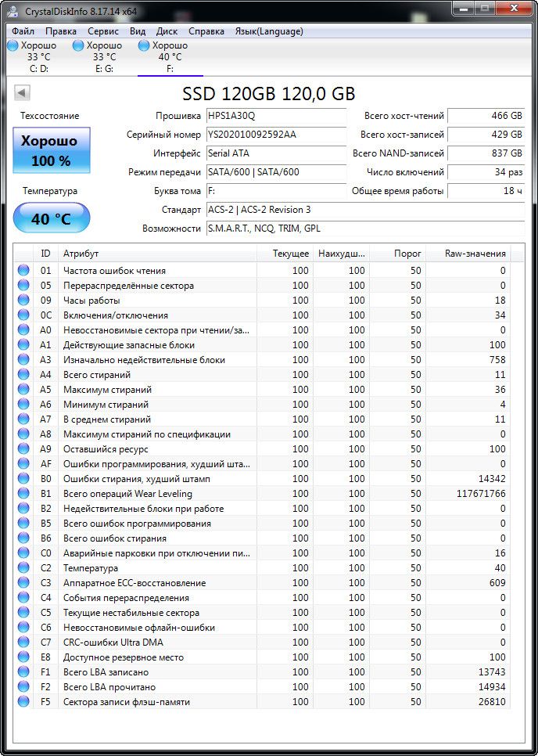Click the status orb for attribute C7
538x756 pixels.
pyautogui.click(x=23, y=643)
